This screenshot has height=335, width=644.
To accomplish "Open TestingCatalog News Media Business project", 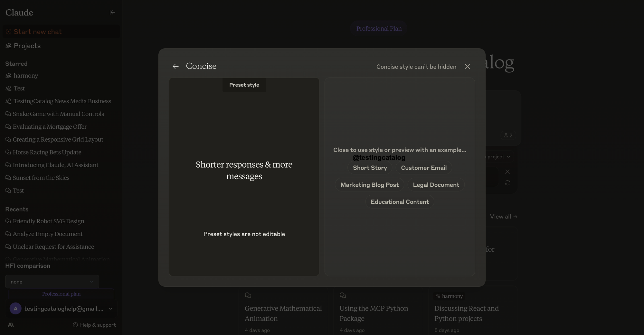I will click(x=58, y=101).
